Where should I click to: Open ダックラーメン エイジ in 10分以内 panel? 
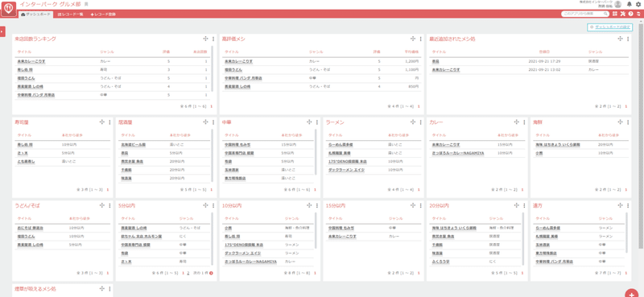click(x=243, y=253)
